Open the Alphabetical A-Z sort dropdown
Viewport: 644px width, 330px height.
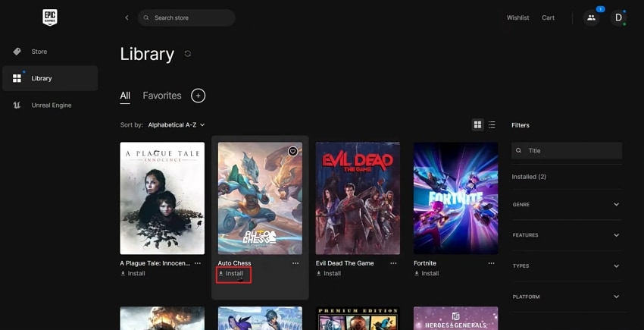(x=177, y=124)
